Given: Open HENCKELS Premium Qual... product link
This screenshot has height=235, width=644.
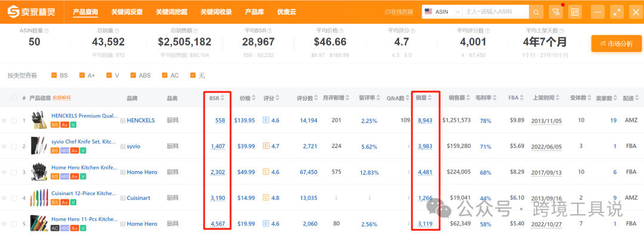Looking at the screenshot, I should (x=84, y=116).
